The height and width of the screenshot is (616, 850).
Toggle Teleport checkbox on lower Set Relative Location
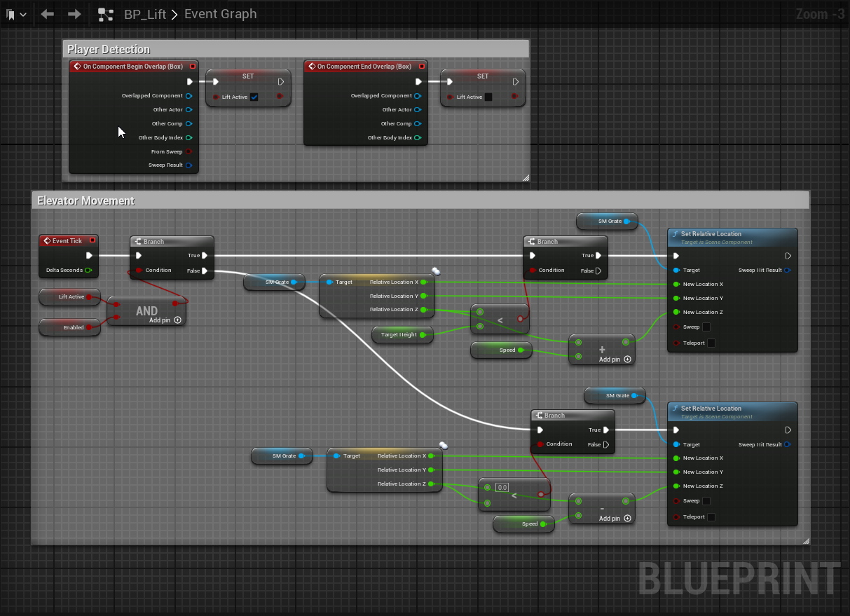[x=711, y=517]
